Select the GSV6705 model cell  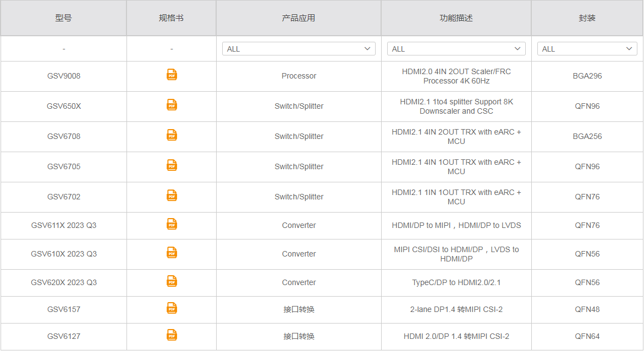click(64, 167)
